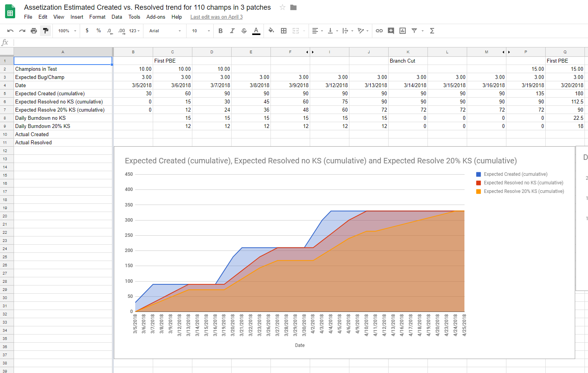588x373 pixels.
Task: Open the zoom 100% dropdown
Action: click(x=67, y=31)
